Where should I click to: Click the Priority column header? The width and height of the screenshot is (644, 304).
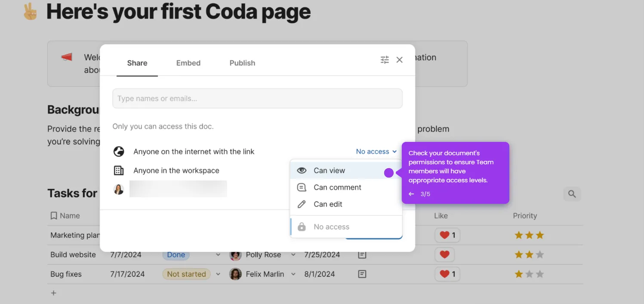525,216
